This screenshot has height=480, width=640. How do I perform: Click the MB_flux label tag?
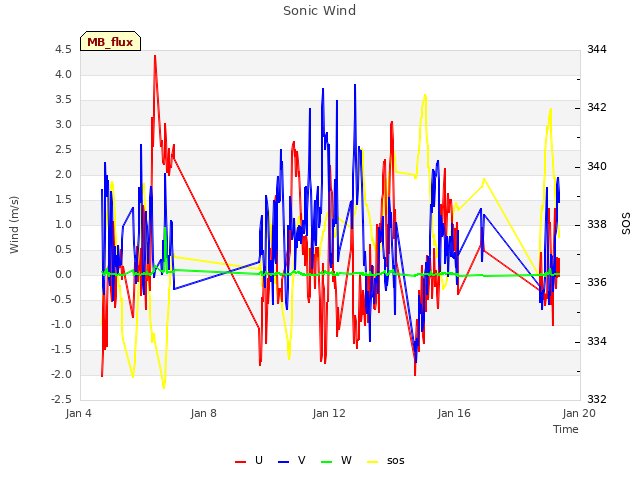[110, 41]
